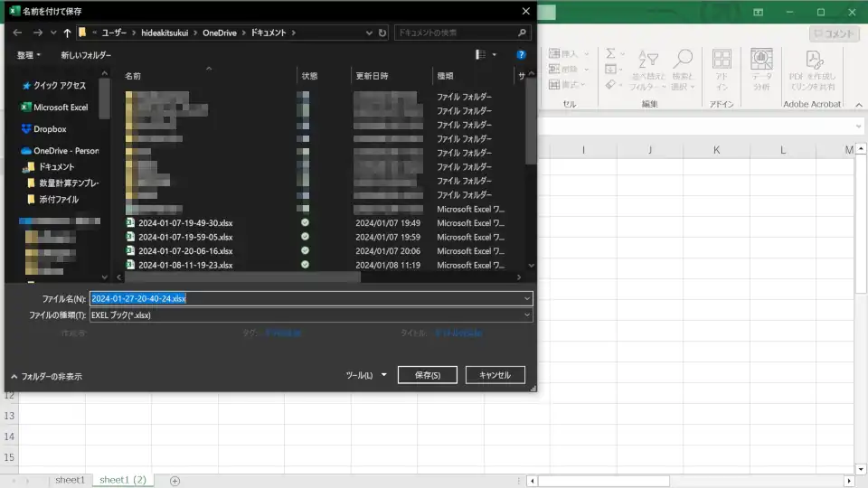
Task: Select Dropbox in the navigation pane
Action: [x=50, y=129]
